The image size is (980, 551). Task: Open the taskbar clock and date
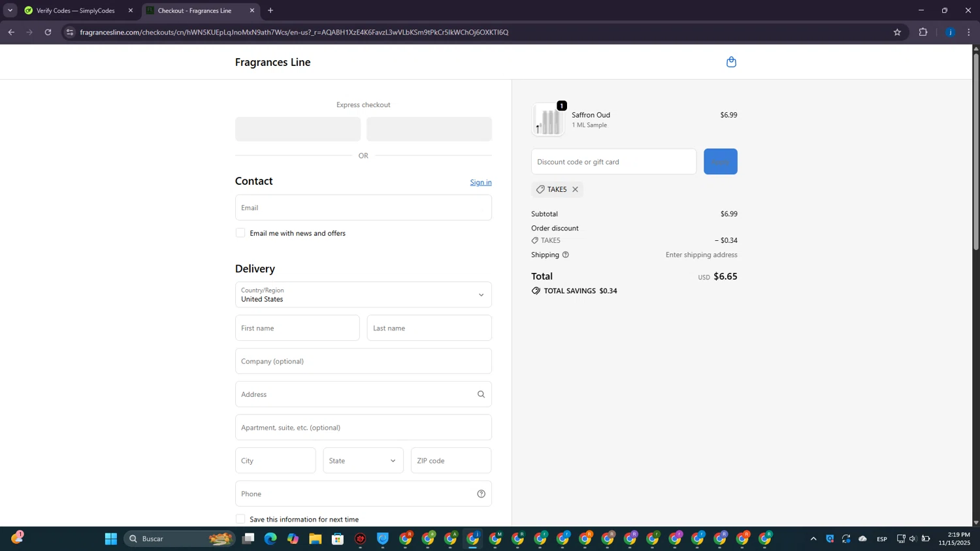coord(955,539)
